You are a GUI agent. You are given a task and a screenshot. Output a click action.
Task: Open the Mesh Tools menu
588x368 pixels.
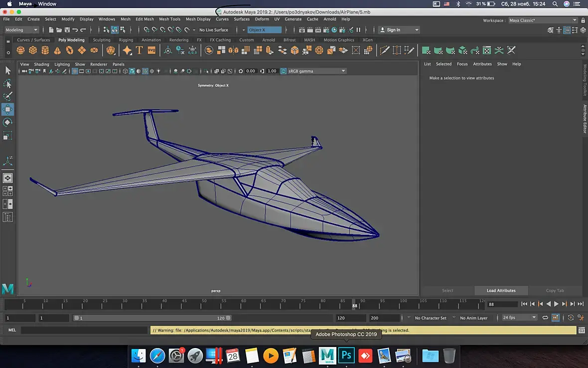pos(169,19)
